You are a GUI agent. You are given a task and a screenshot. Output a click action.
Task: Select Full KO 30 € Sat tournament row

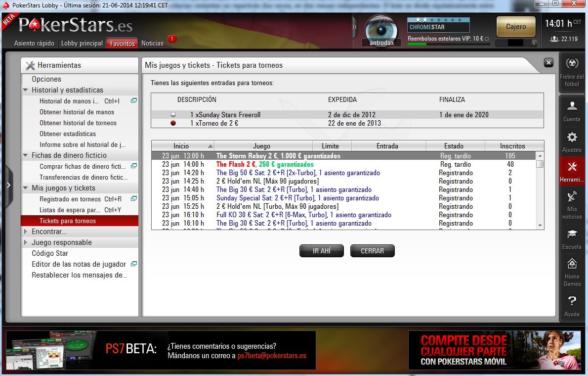click(343, 215)
